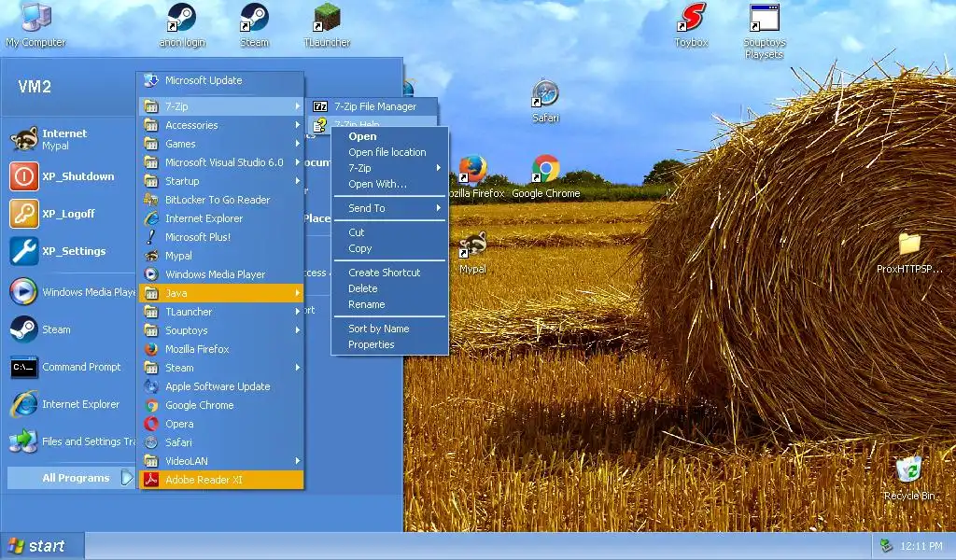The width and height of the screenshot is (956, 560).
Task: Choose Create Shortcut in context menu
Action: [389, 273]
